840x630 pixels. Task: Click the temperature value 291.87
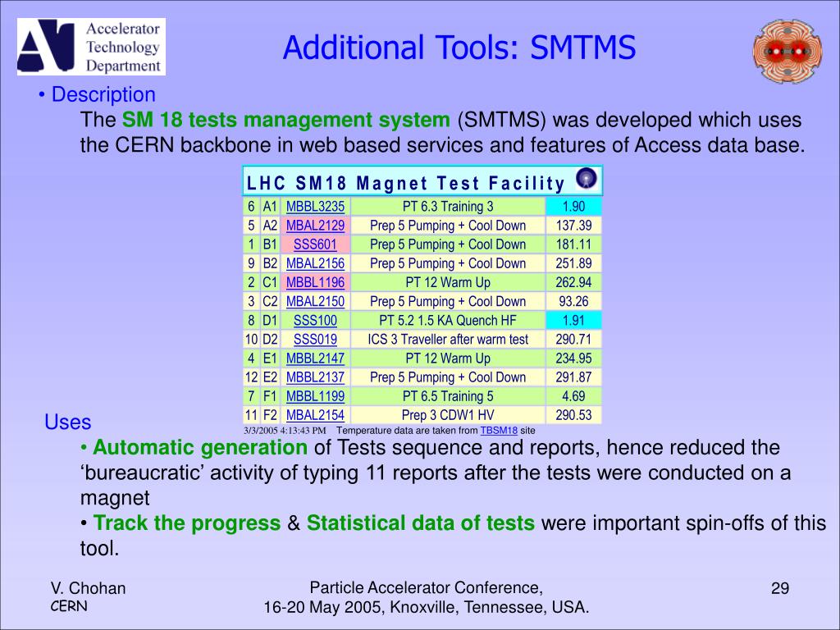pyautogui.click(x=573, y=377)
